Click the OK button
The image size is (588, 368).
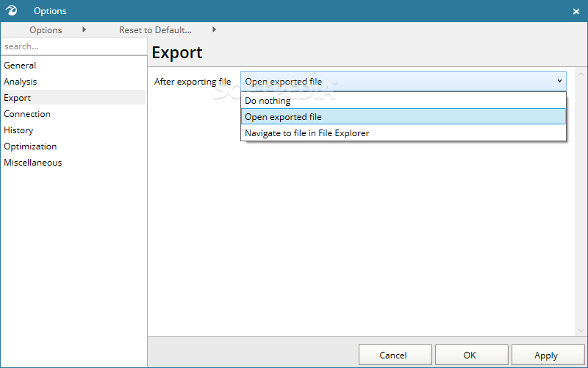click(472, 355)
